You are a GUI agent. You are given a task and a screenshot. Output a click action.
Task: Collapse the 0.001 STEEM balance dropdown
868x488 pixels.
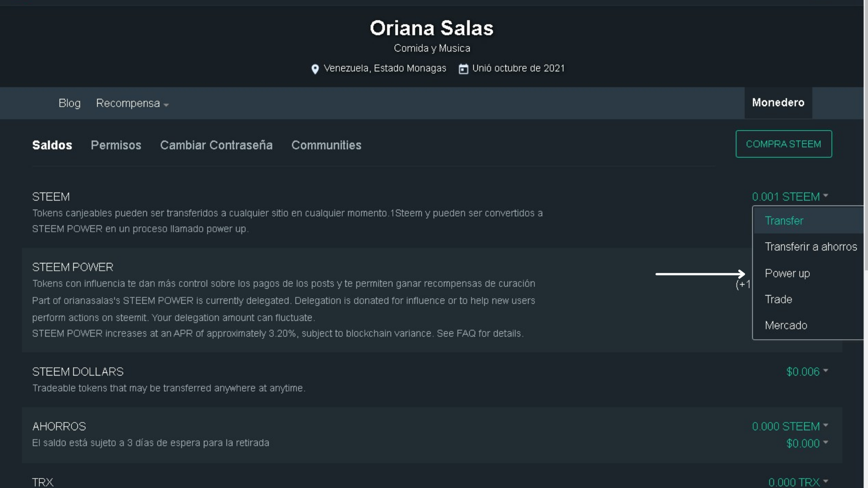(x=789, y=197)
